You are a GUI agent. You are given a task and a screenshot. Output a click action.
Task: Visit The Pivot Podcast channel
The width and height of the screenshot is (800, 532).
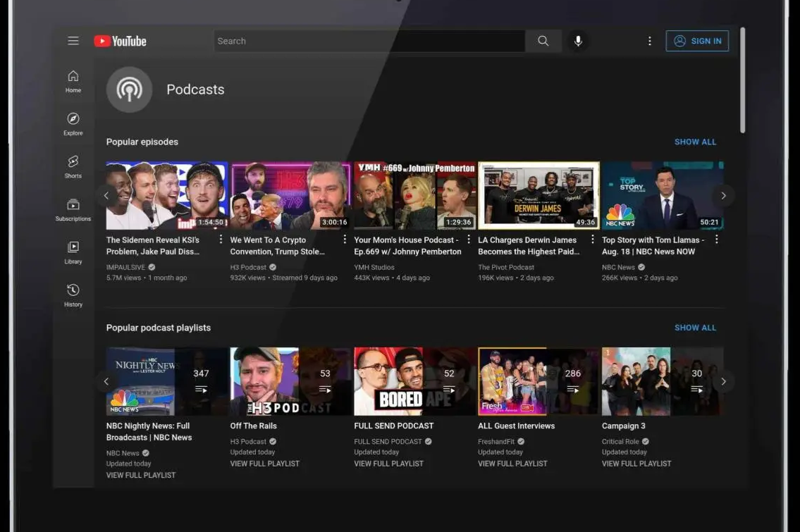pyautogui.click(x=506, y=267)
